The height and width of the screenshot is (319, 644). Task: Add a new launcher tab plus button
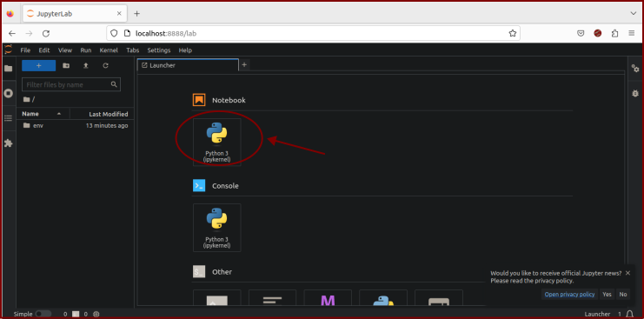coord(244,64)
